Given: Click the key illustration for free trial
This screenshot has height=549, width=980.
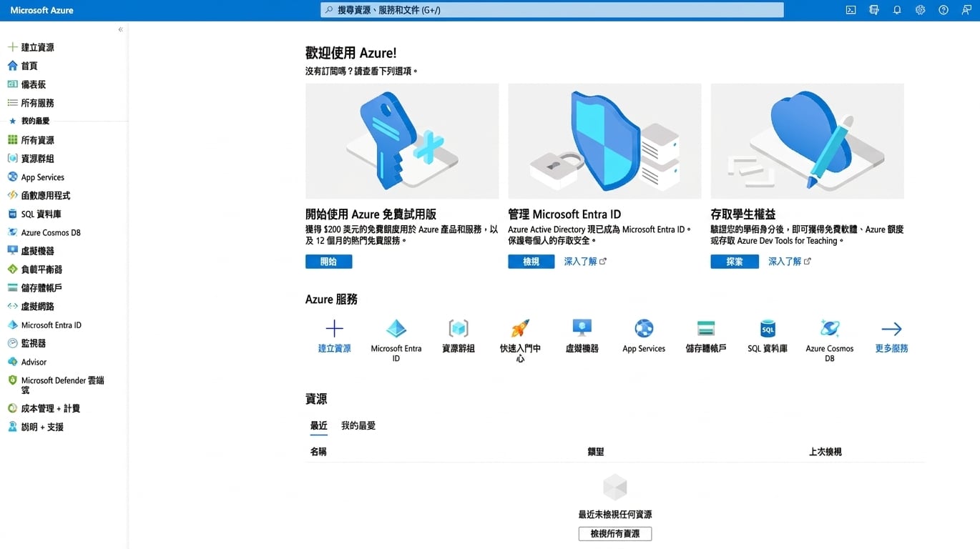Looking at the screenshot, I should point(402,141).
